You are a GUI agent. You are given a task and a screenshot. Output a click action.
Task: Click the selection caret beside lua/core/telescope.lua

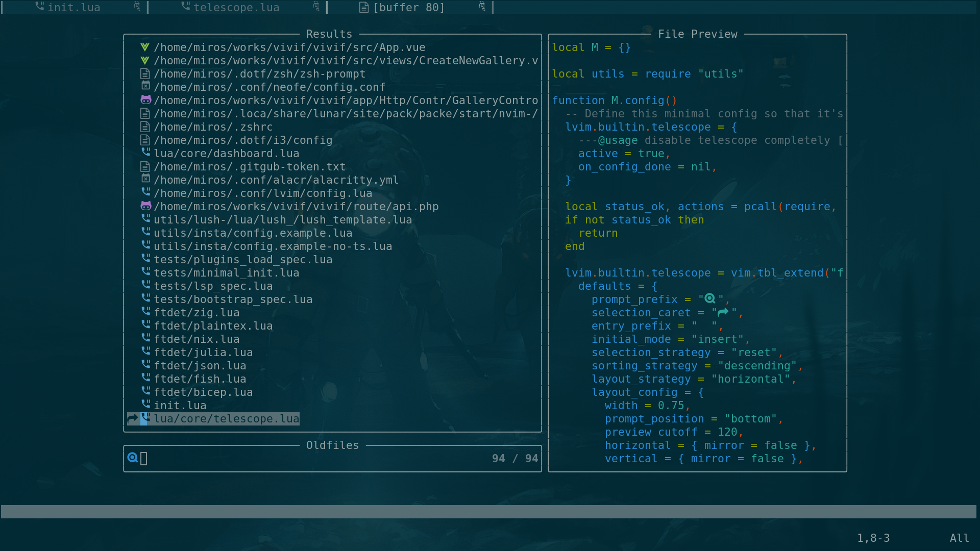pyautogui.click(x=133, y=418)
